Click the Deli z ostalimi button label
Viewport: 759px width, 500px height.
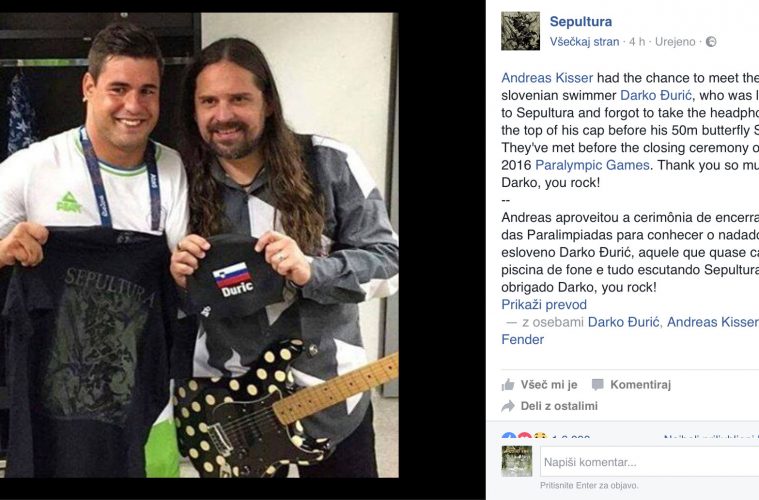click(559, 406)
